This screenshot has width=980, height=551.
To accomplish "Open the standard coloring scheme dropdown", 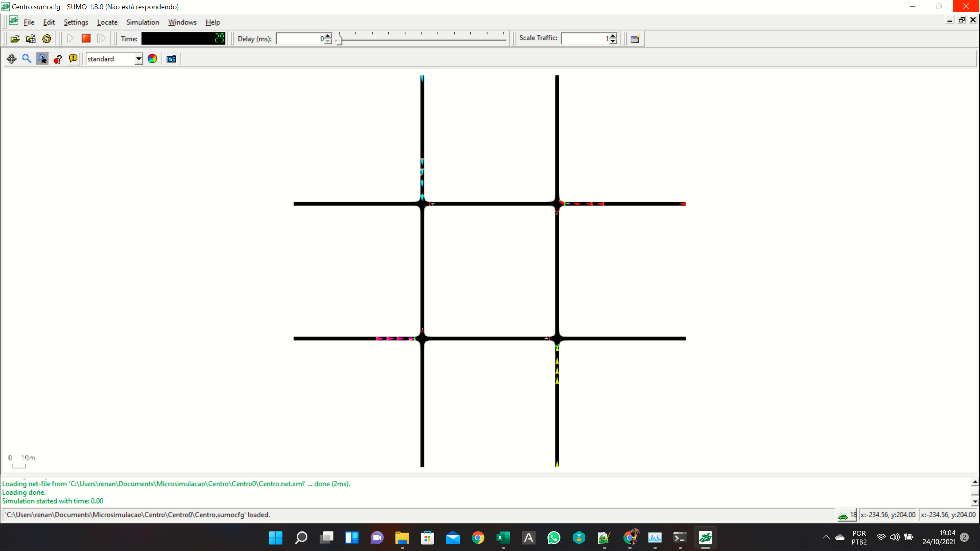I will click(x=138, y=59).
